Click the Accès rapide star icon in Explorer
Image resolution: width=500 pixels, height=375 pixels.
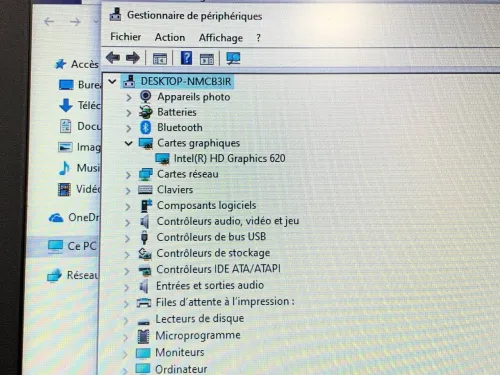pos(60,64)
